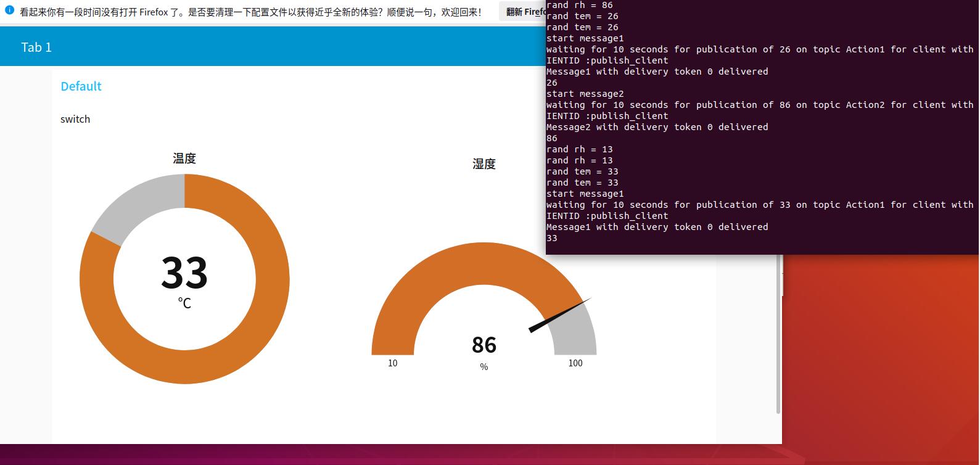Viewport: 980px width, 465px height.
Task: Click terminal line 'start message2'
Action: [585, 94]
